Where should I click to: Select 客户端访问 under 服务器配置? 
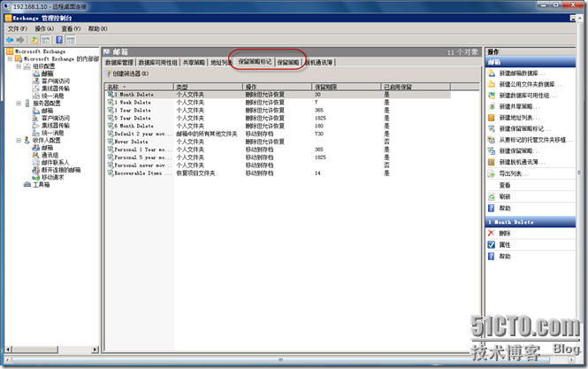tap(56, 118)
